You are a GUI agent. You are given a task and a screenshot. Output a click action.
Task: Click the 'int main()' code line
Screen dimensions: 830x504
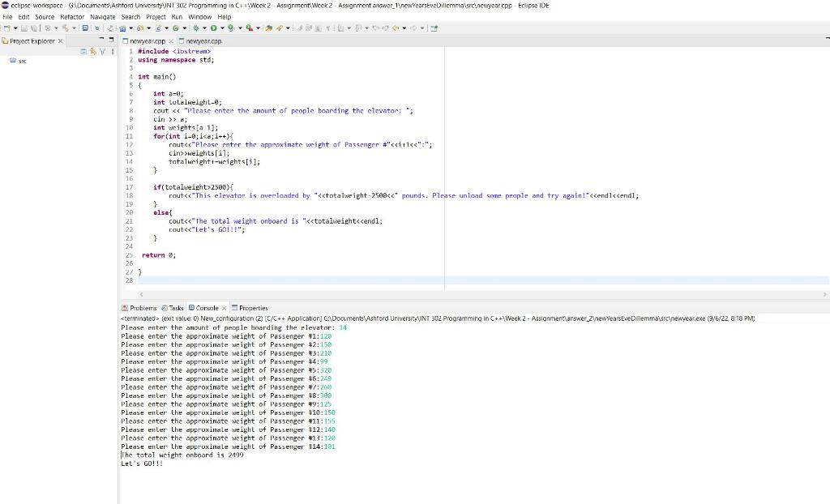click(156, 77)
